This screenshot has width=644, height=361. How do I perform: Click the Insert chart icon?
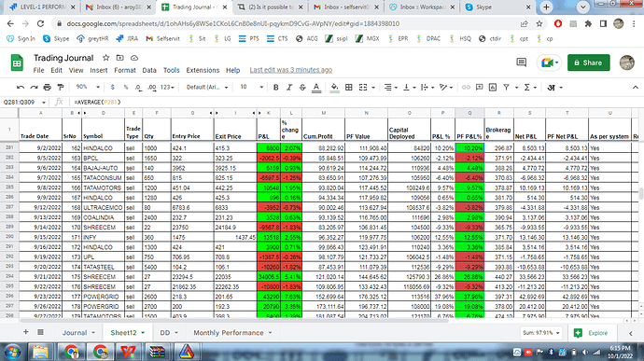pos(493,87)
